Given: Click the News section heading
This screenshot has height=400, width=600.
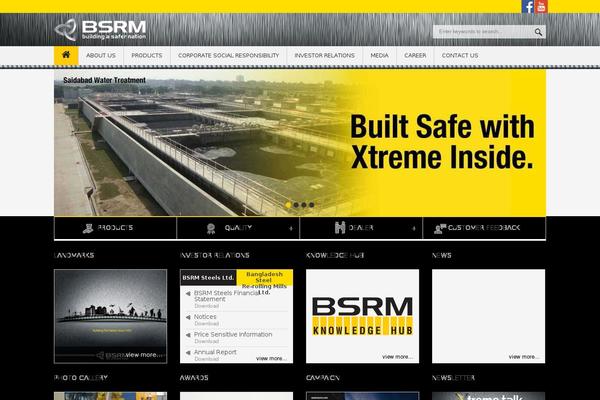Looking at the screenshot, I should [x=442, y=255].
